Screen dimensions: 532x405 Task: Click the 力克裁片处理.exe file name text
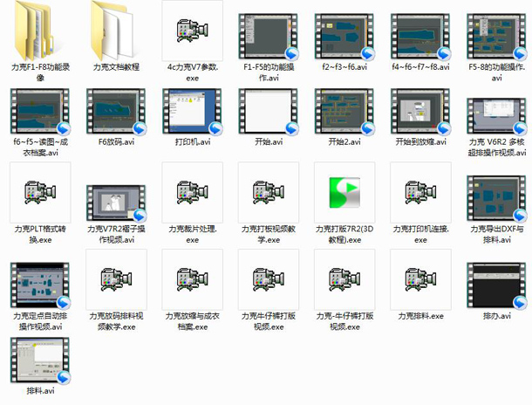(x=193, y=234)
